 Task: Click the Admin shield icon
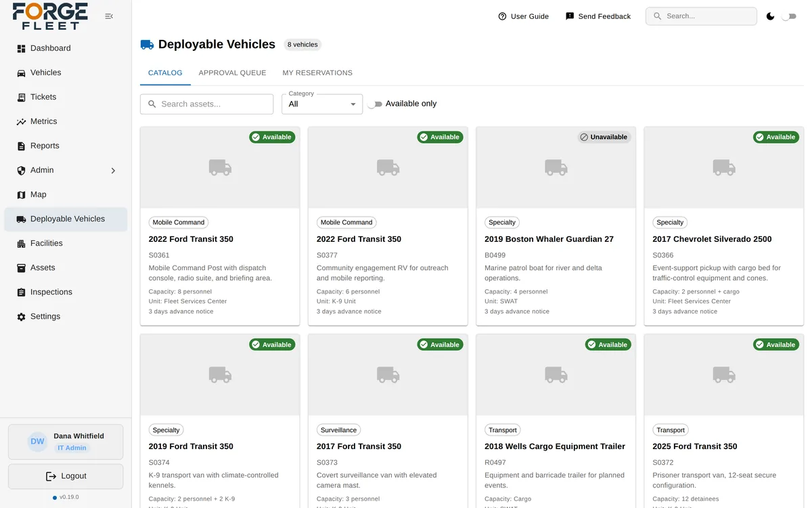click(x=21, y=171)
